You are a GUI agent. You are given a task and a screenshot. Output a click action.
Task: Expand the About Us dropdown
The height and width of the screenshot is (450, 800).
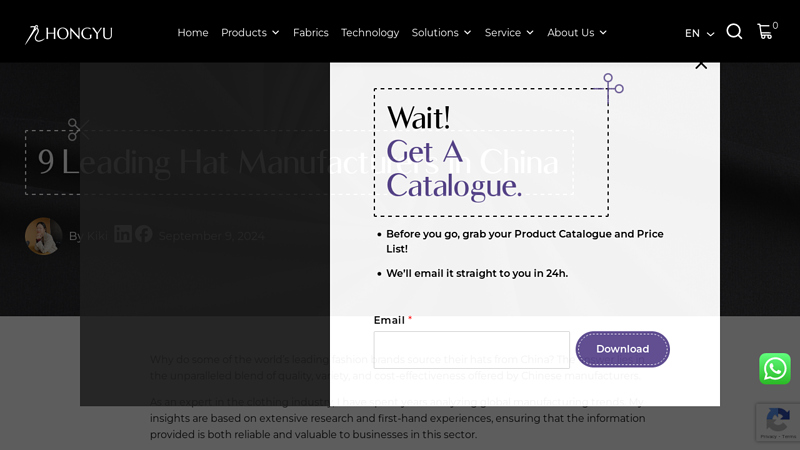click(x=577, y=33)
